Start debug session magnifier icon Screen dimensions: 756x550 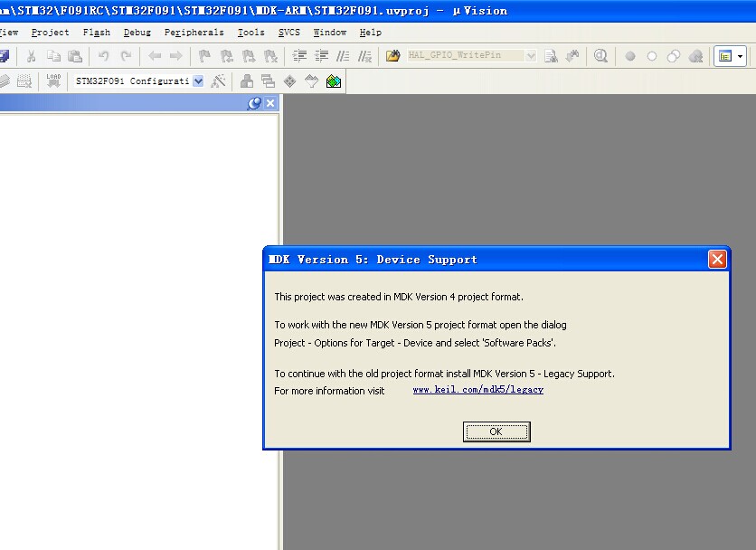coord(600,56)
